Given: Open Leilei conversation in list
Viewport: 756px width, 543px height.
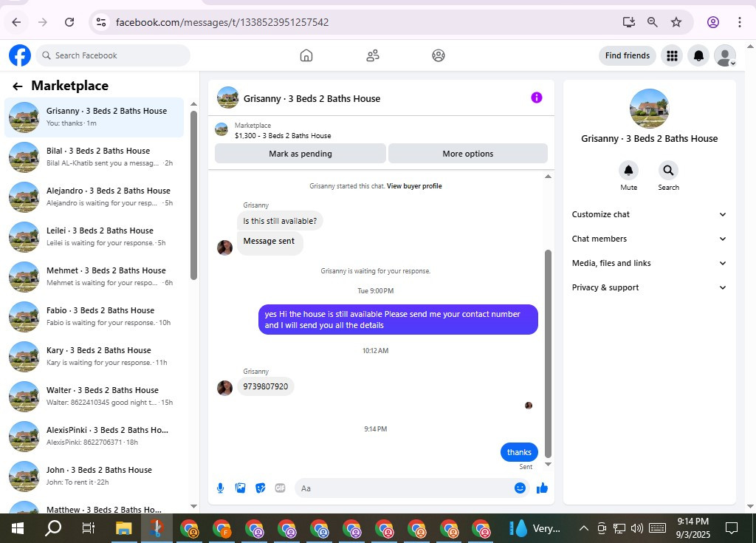Looking at the screenshot, I should (94, 237).
